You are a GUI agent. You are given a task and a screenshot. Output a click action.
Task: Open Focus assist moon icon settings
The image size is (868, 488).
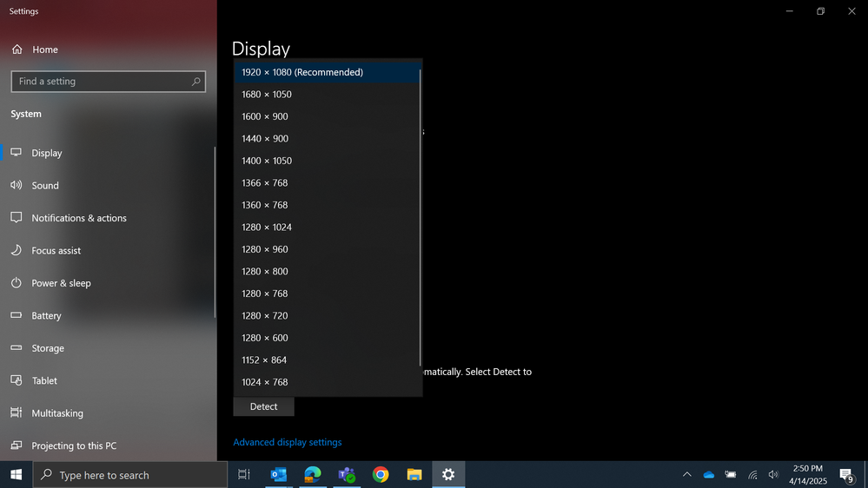click(17, 251)
